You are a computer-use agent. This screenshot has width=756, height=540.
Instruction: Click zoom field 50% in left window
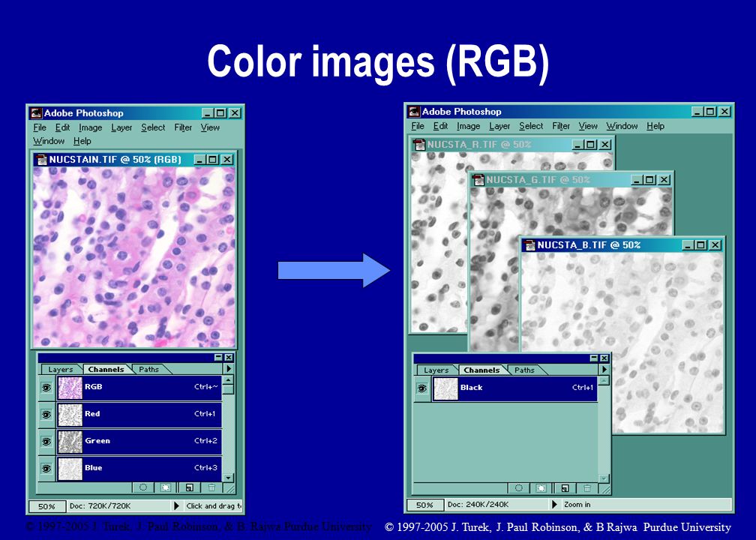pyautogui.click(x=46, y=506)
